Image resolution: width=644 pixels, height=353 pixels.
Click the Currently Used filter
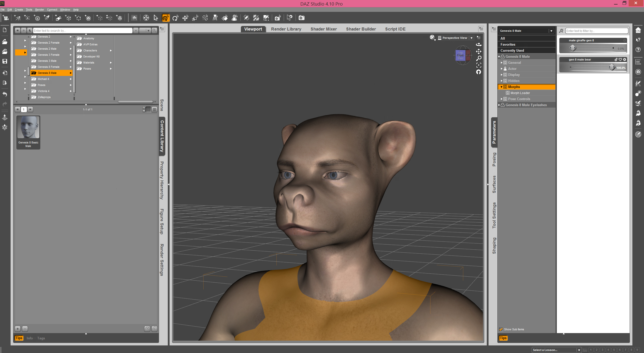(512, 50)
